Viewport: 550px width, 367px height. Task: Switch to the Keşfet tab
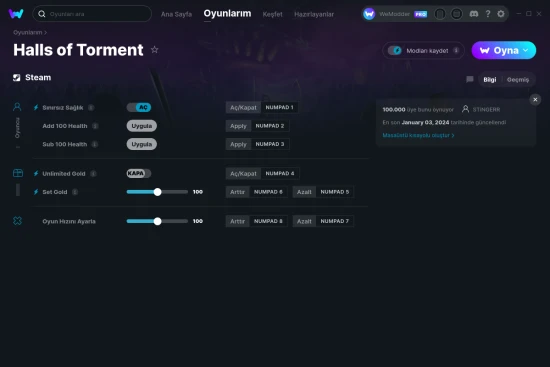[x=272, y=14]
